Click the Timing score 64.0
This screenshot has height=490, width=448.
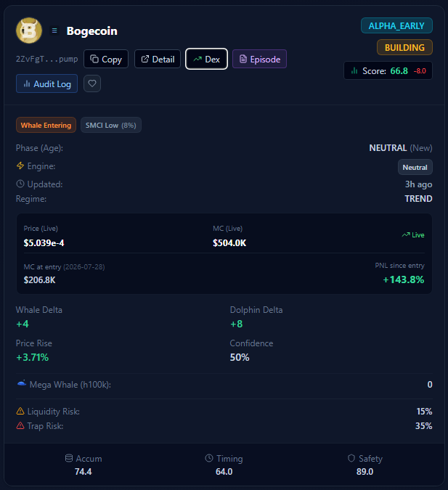coord(224,472)
